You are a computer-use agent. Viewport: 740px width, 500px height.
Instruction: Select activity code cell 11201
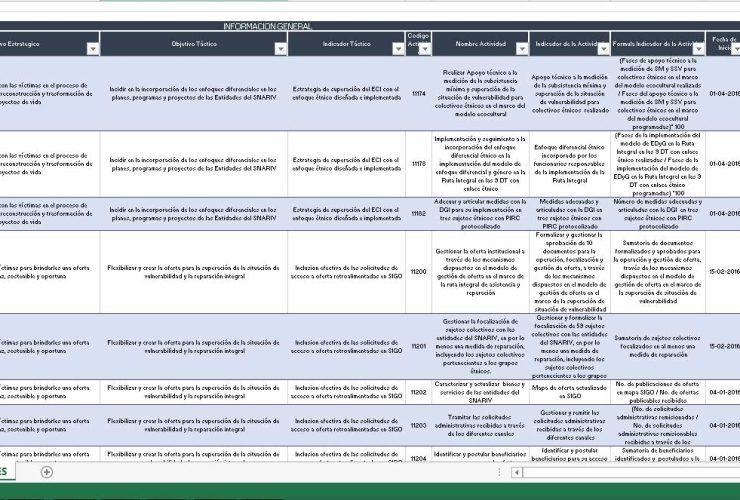419,346
